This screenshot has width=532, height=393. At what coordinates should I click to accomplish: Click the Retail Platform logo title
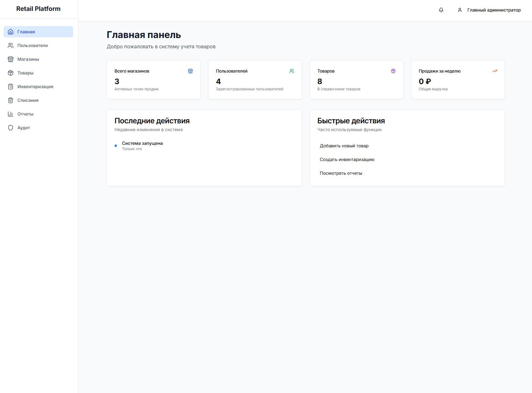(x=38, y=9)
